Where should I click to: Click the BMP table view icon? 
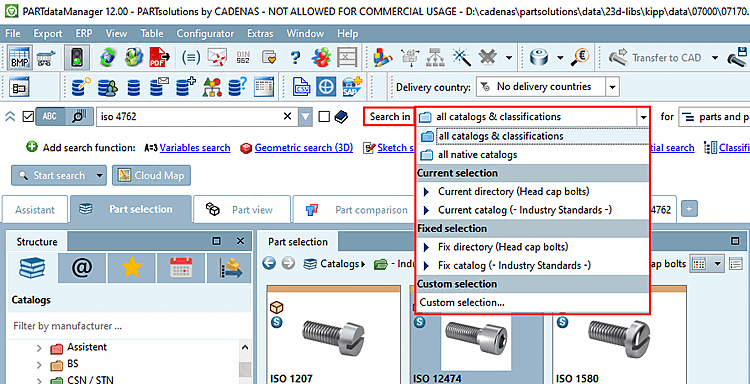(20, 58)
